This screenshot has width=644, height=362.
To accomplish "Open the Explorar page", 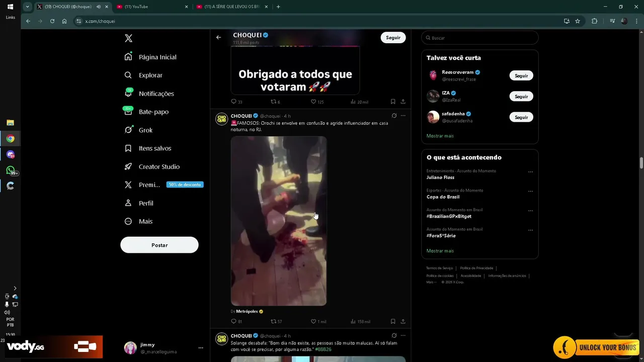I will tap(143, 75).
